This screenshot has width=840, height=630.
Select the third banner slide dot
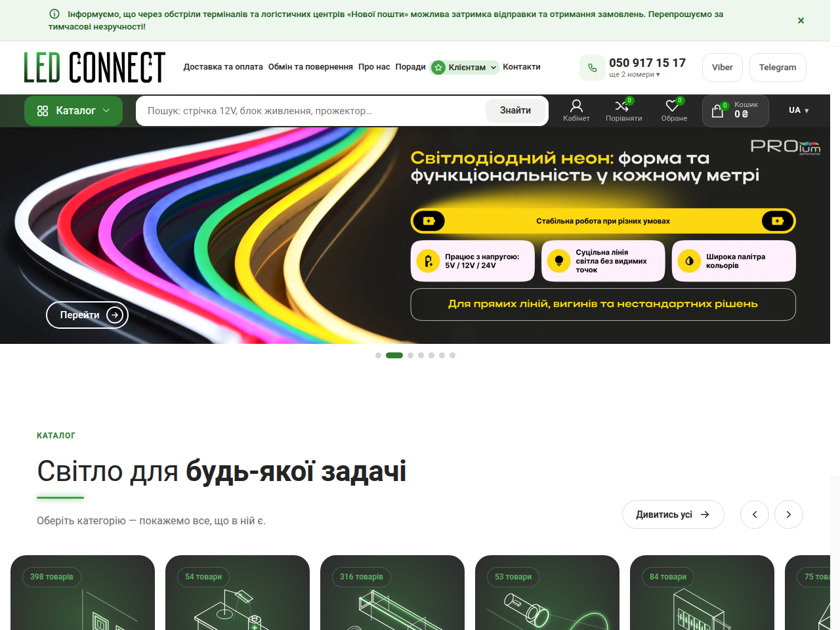point(410,355)
